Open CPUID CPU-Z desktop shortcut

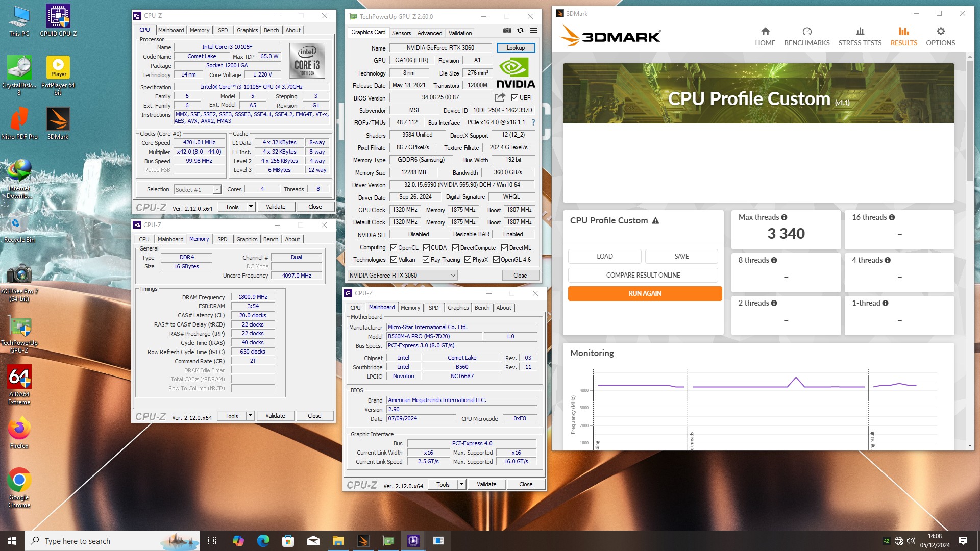(58, 21)
